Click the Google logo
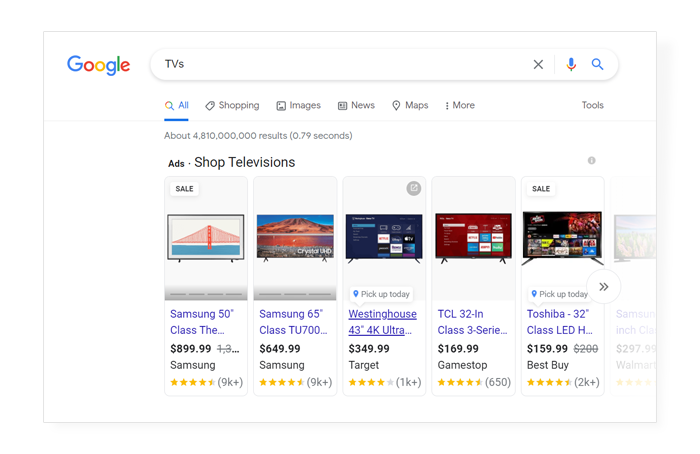The image size is (700, 454). 99,65
